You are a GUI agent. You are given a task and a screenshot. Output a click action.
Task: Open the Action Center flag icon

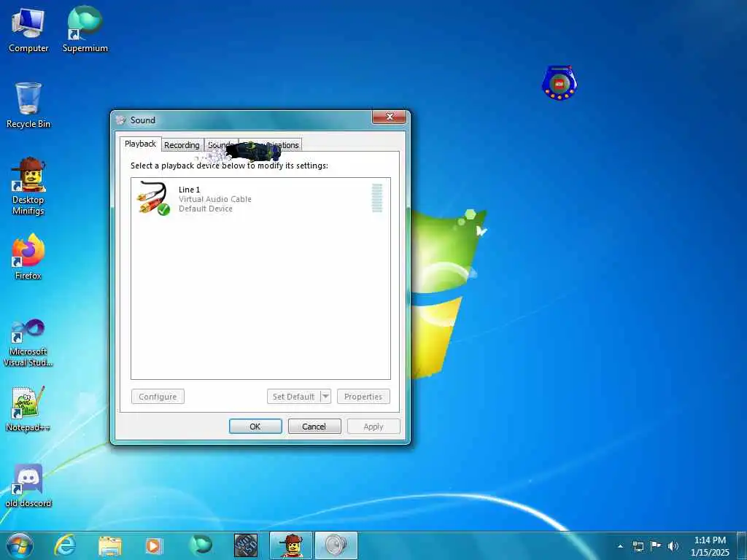tap(656, 545)
